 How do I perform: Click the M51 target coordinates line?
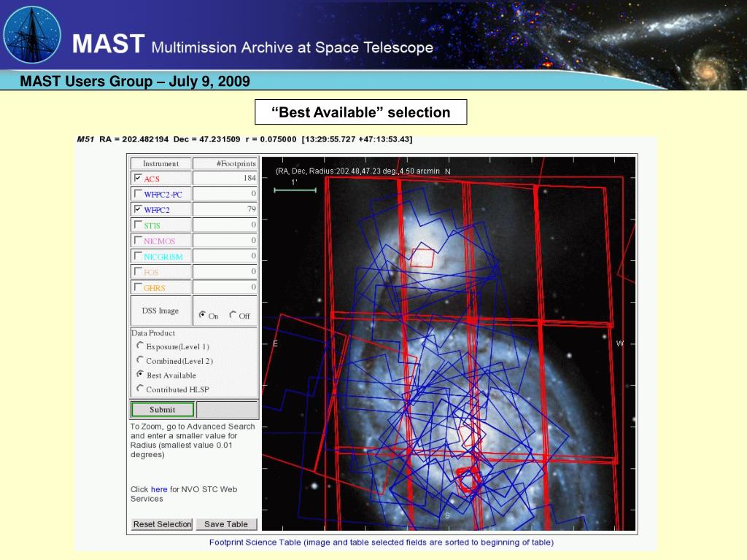pyautogui.click(x=244, y=139)
